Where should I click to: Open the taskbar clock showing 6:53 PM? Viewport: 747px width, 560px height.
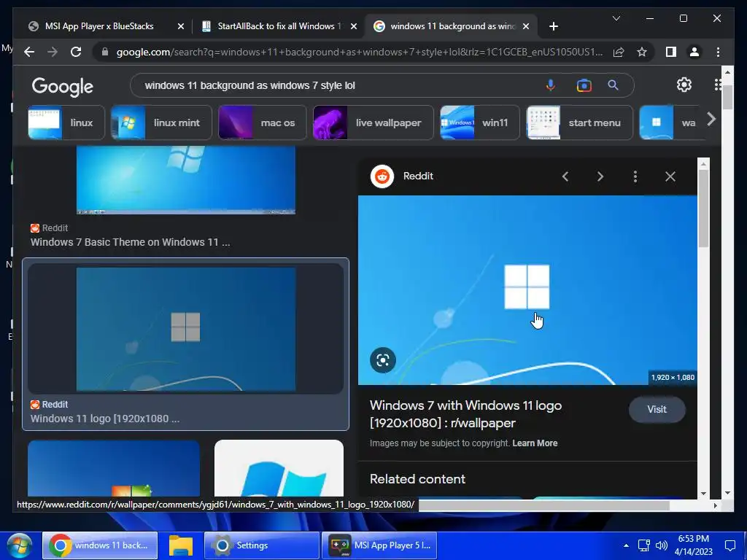click(x=693, y=545)
